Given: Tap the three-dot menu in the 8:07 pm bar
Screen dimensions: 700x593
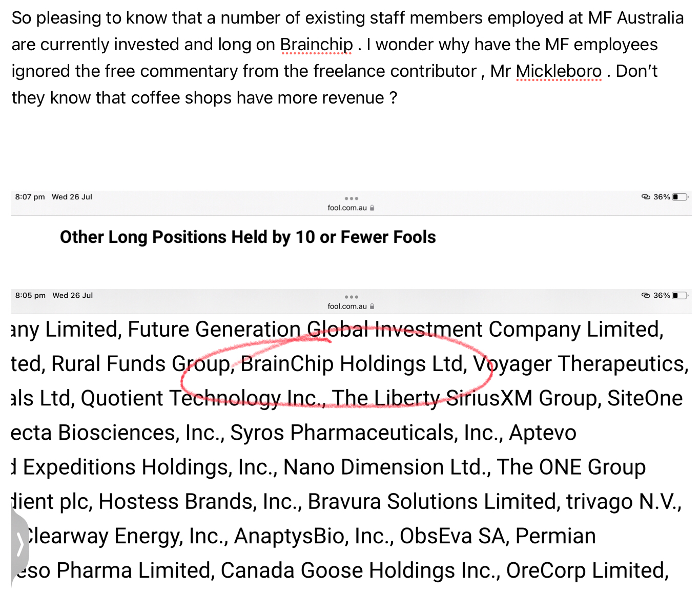Looking at the screenshot, I should [351, 198].
